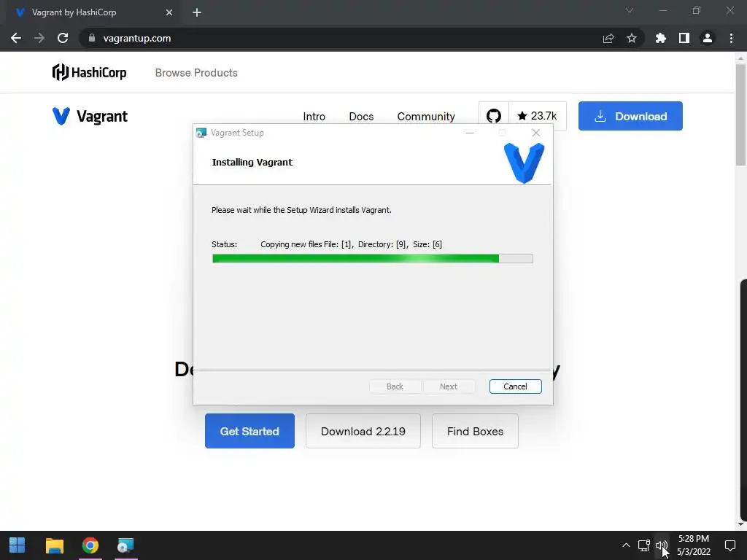Viewport: 747px width, 560px height.
Task: Expand the system tray hidden icons
Action: point(626,545)
